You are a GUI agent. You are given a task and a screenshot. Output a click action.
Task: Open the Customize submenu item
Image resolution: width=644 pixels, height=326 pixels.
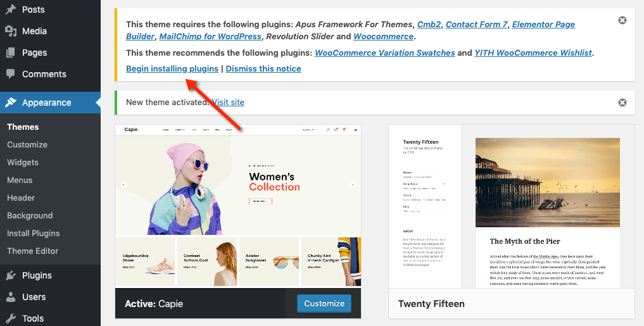[27, 144]
